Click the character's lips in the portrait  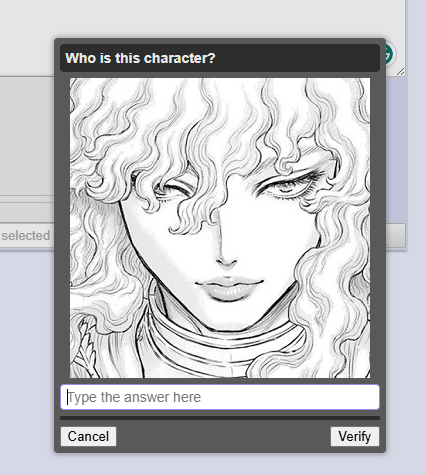[229, 287]
